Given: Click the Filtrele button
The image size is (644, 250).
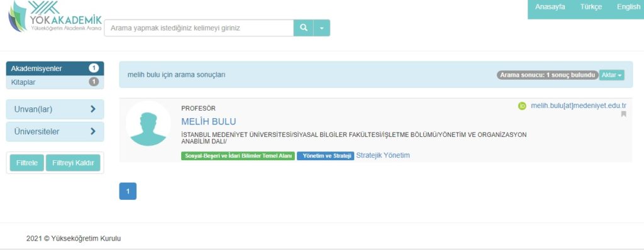Looking at the screenshot, I should point(26,163).
